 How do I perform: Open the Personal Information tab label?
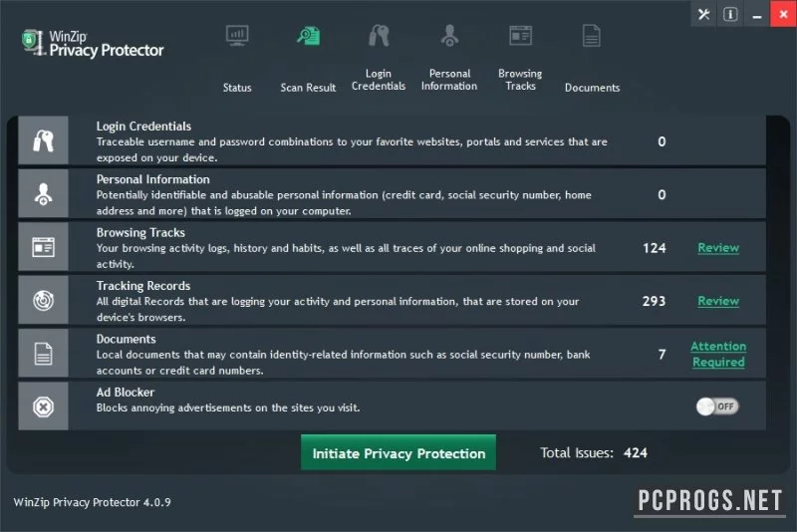click(449, 80)
